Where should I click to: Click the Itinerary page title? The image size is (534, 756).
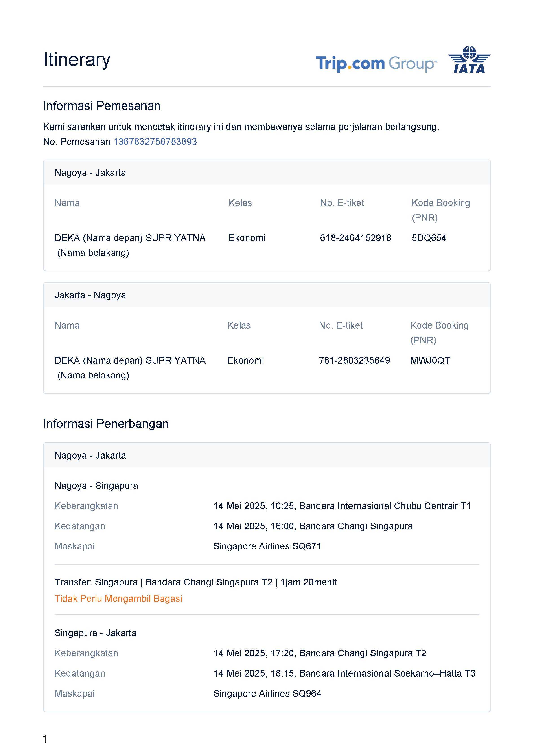77,60
